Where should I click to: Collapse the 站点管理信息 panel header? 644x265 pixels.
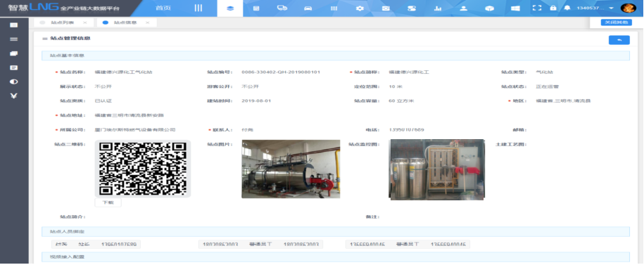click(45, 39)
